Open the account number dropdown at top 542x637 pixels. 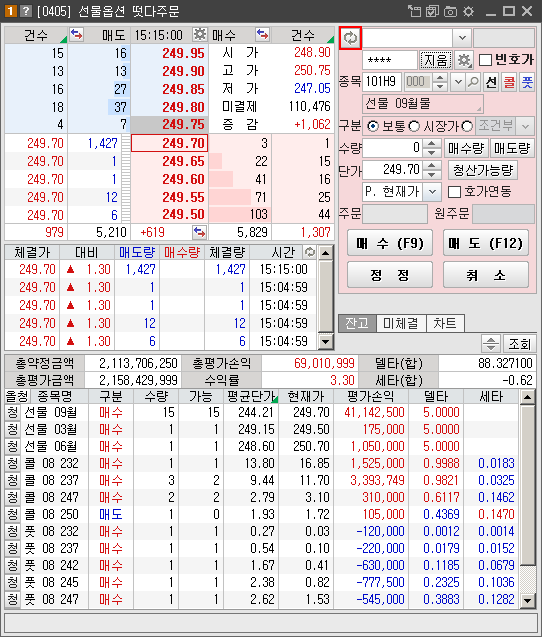462,38
